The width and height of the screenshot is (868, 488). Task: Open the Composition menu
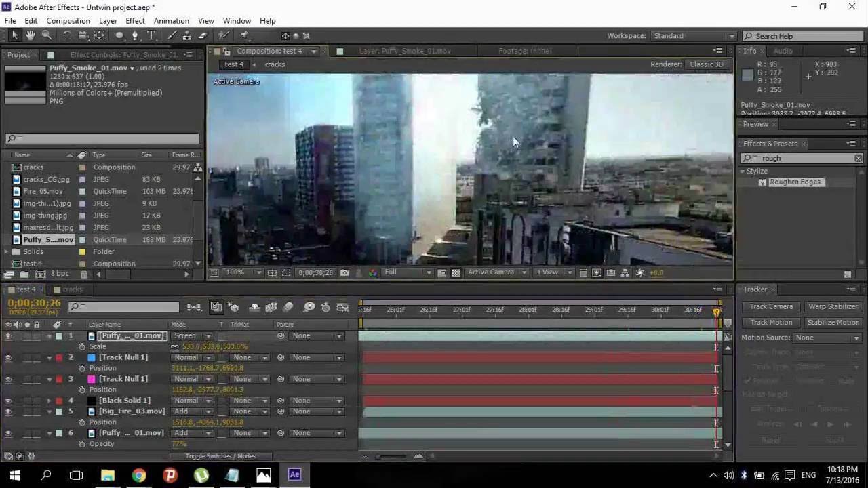(x=68, y=21)
